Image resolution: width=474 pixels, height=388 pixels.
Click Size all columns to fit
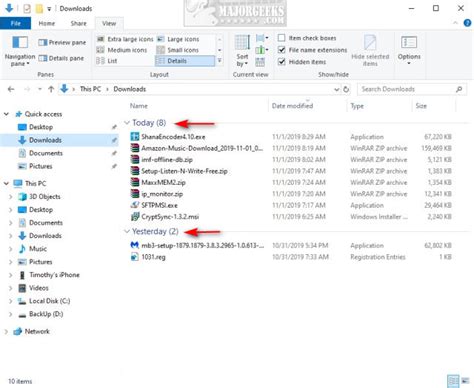tap(260, 62)
